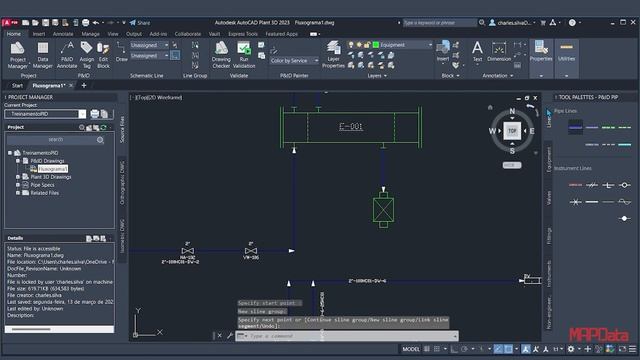Click the TOP face of the ViewCube
The height and width of the screenshot is (360, 640).
click(512, 131)
